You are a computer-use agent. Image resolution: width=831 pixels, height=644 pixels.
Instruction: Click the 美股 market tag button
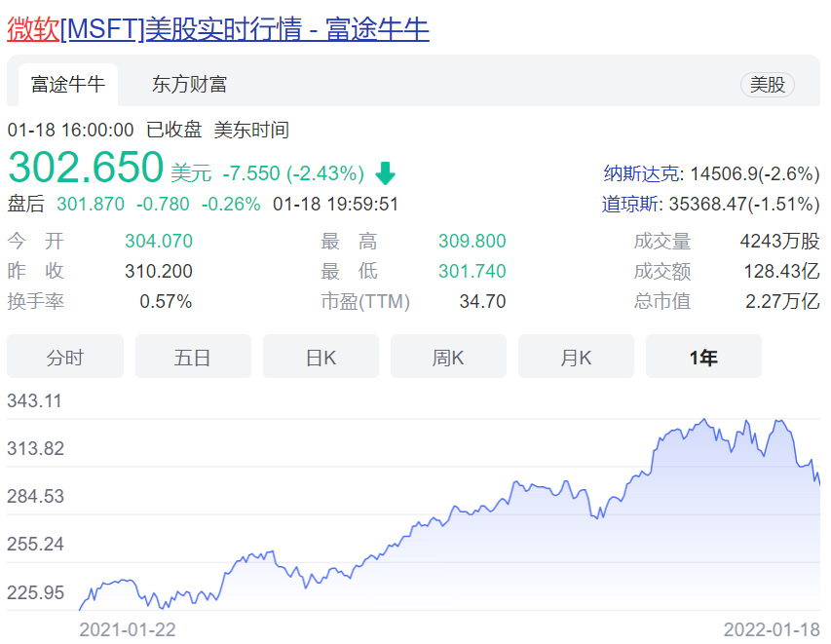tap(767, 85)
